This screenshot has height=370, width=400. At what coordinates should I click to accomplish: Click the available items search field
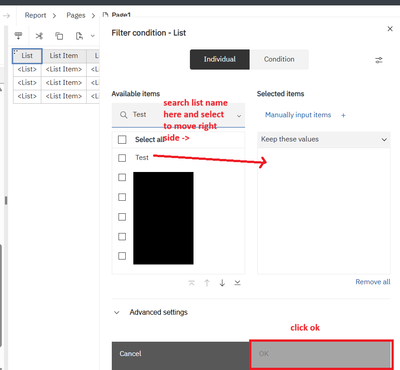[178, 115]
